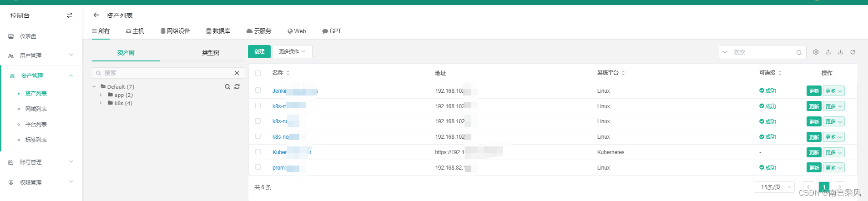Click the download icon in the table toolbar
868x201 pixels.
point(840,52)
